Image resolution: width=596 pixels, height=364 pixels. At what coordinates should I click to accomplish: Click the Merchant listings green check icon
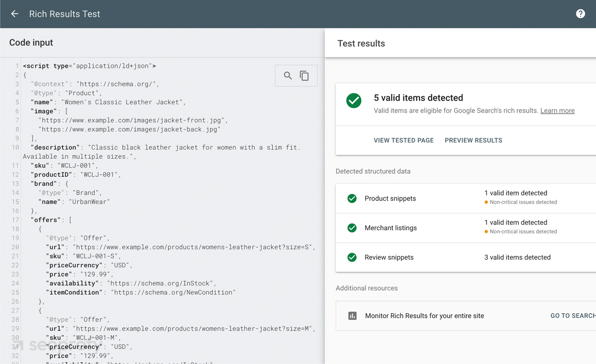pos(352,228)
